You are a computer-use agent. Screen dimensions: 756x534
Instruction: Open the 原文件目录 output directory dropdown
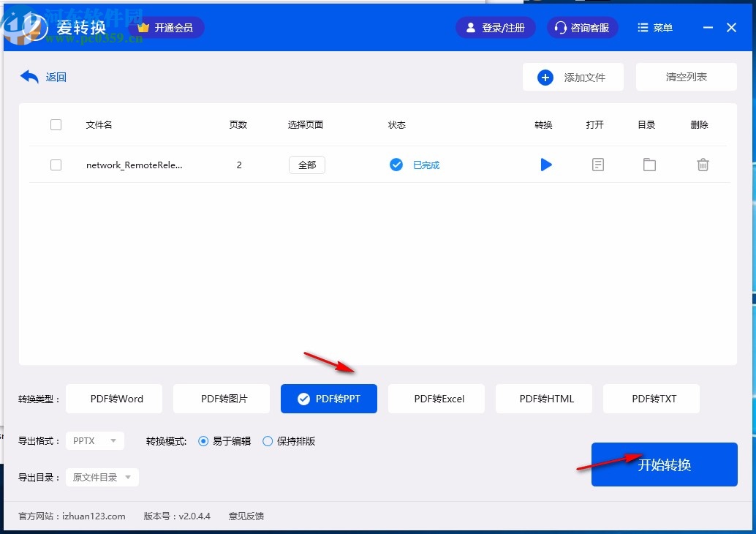coord(102,477)
